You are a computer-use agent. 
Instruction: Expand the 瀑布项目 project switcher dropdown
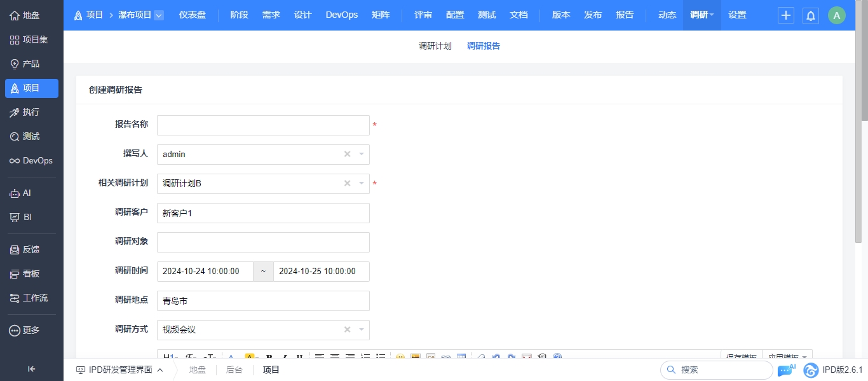[159, 15]
